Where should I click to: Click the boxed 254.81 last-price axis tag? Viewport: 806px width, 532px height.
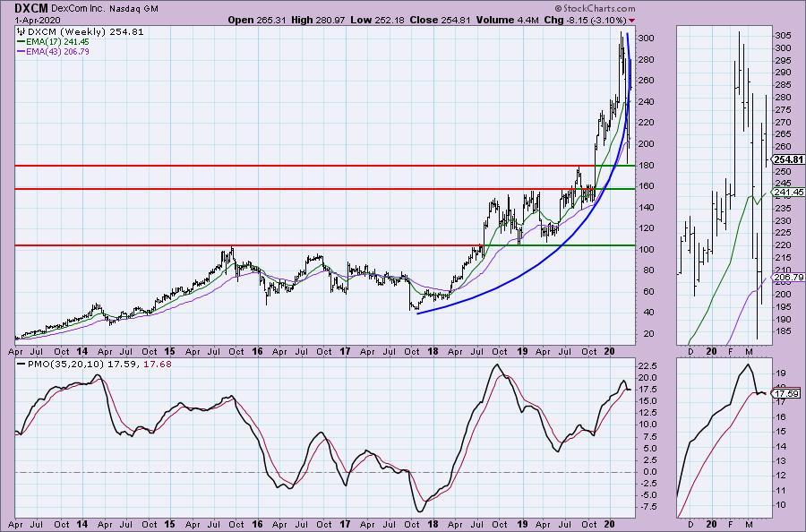(788, 159)
